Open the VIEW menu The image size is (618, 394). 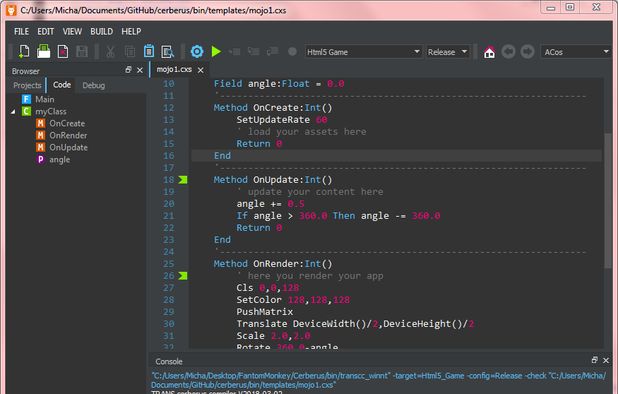pos(72,32)
